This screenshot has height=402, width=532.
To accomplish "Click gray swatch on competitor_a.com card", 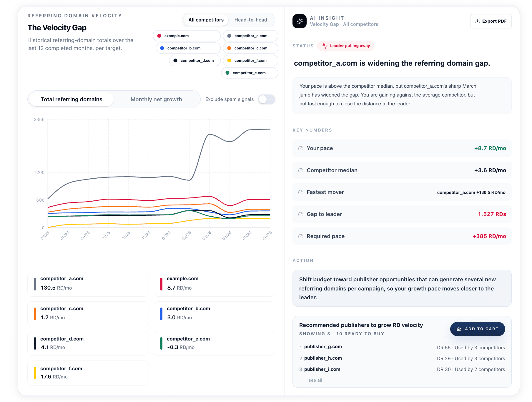I will tap(35, 284).
